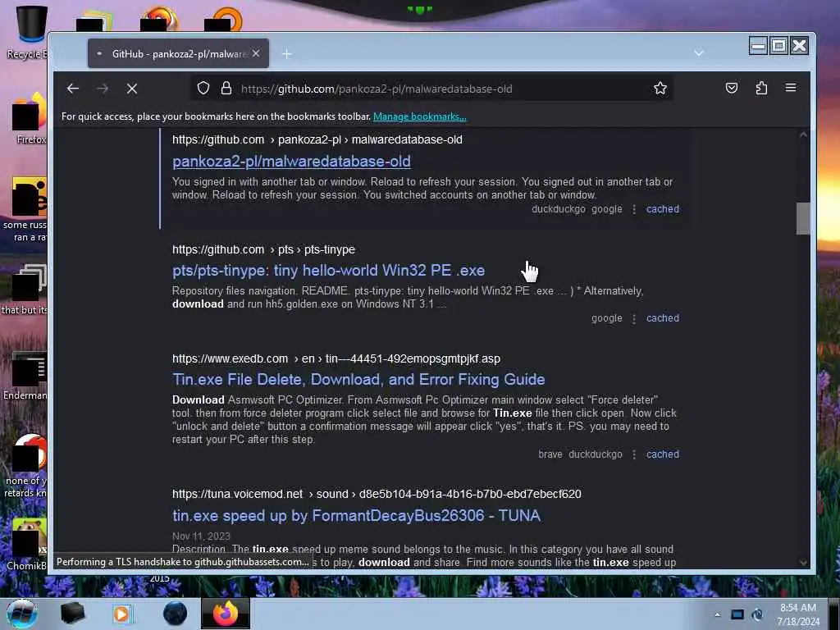The width and height of the screenshot is (840, 630).
Task: Open tin.exe speed up TUNA result
Action: click(x=356, y=516)
